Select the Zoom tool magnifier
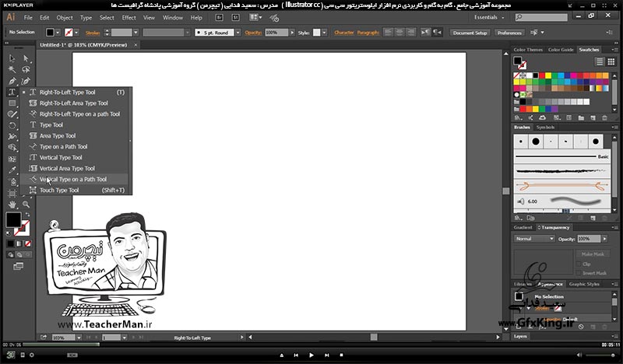This screenshot has width=623, height=364. (26, 205)
